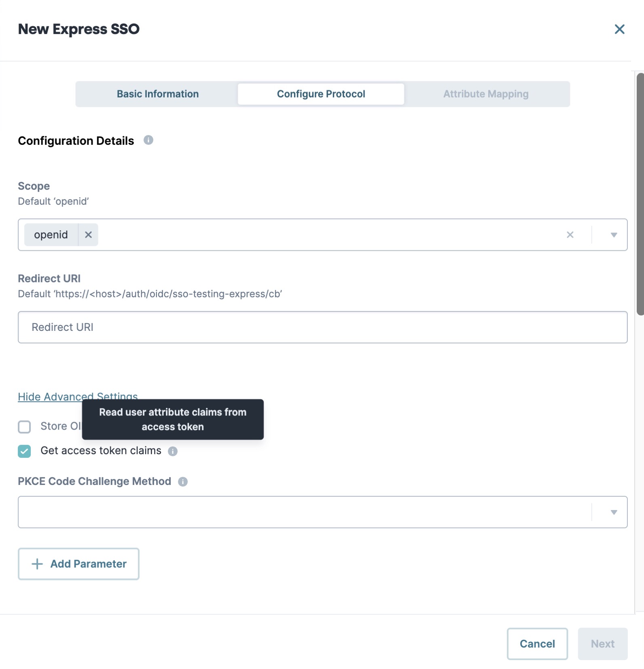Switch to Basic Information tab
Viewport: 644px width, 669px height.
pos(158,94)
